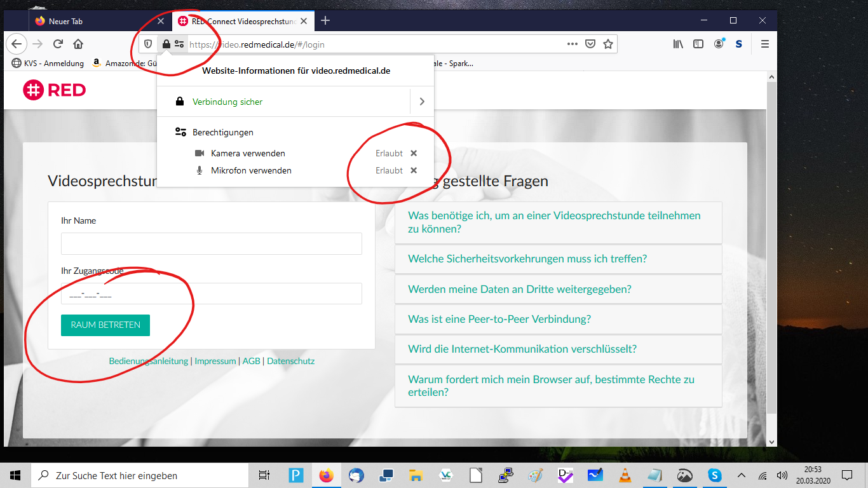Click the Kamera verwenden label
The image size is (868, 488).
(248, 153)
